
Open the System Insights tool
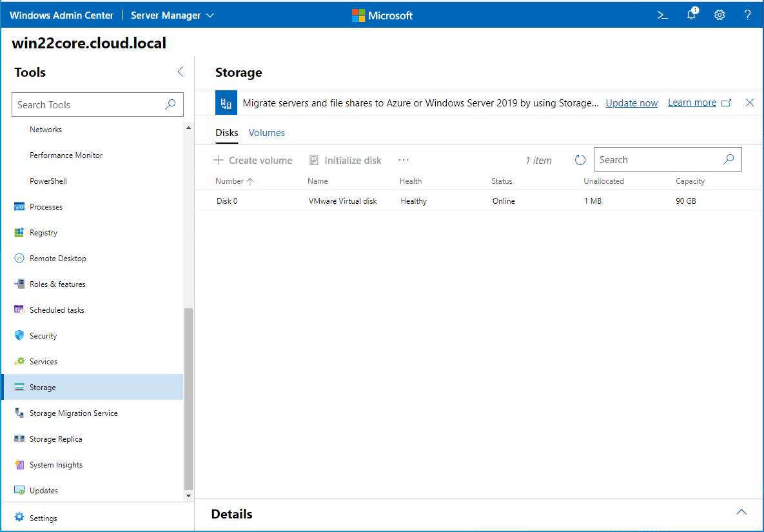click(x=55, y=464)
